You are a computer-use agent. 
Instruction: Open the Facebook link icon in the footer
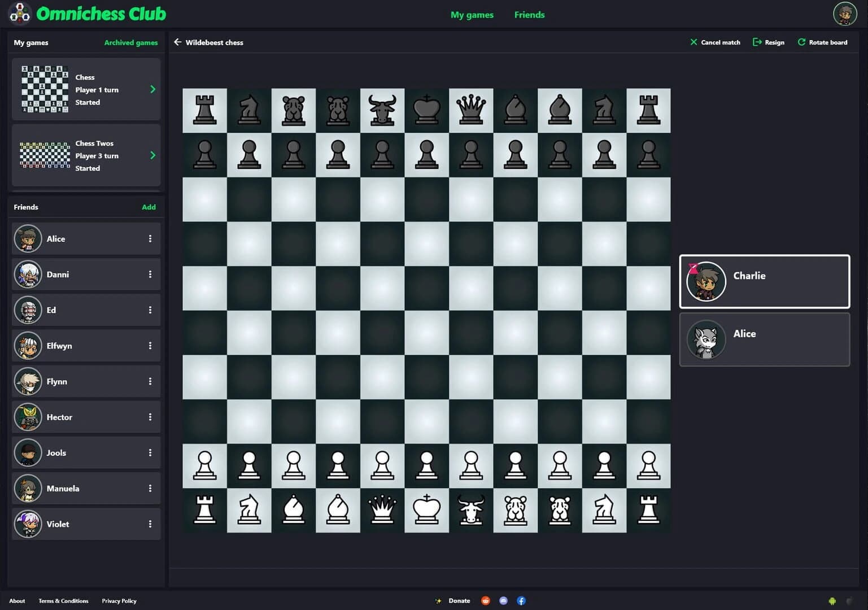click(x=521, y=600)
